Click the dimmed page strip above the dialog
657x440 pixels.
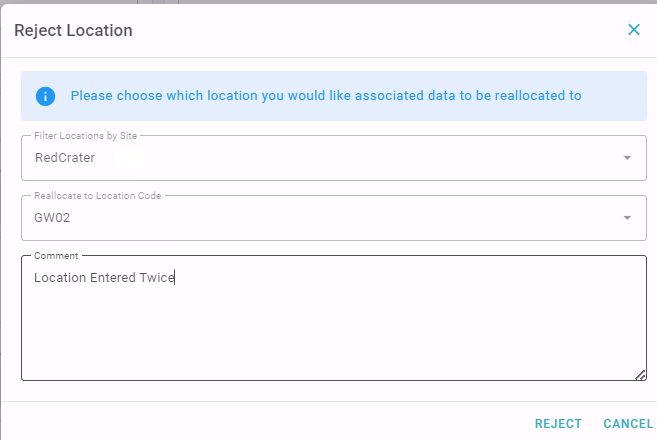tap(328, 2)
